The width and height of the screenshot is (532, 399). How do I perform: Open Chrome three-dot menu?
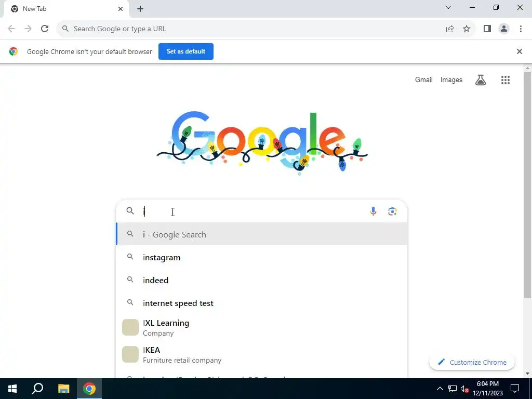[521, 29]
